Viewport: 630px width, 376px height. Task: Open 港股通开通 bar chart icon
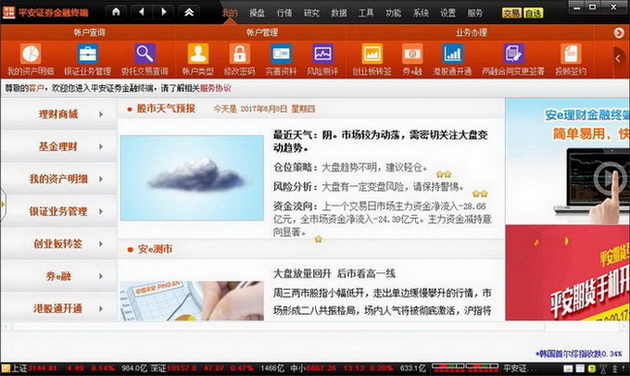pyautogui.click(x=453, y=54)
